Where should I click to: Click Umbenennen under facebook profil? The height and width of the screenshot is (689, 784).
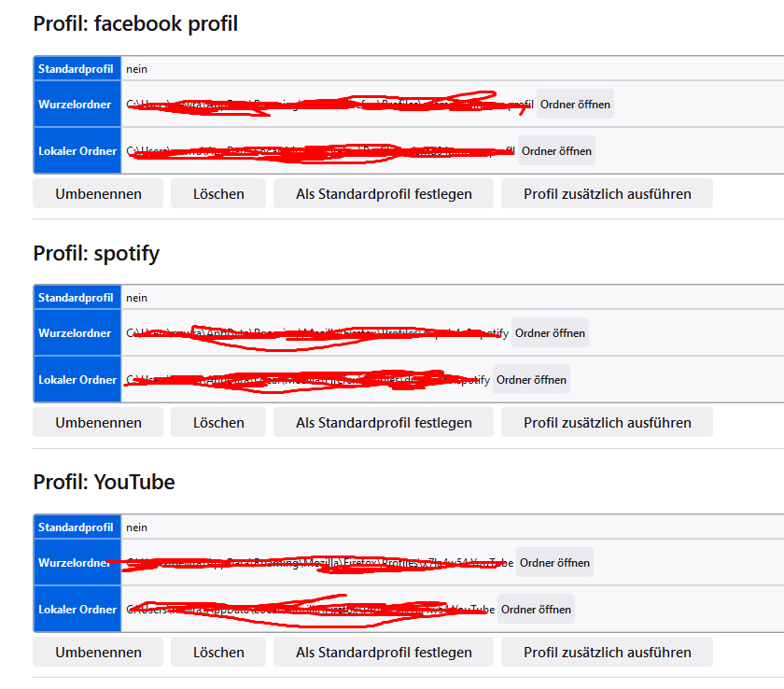pos(98,193)
